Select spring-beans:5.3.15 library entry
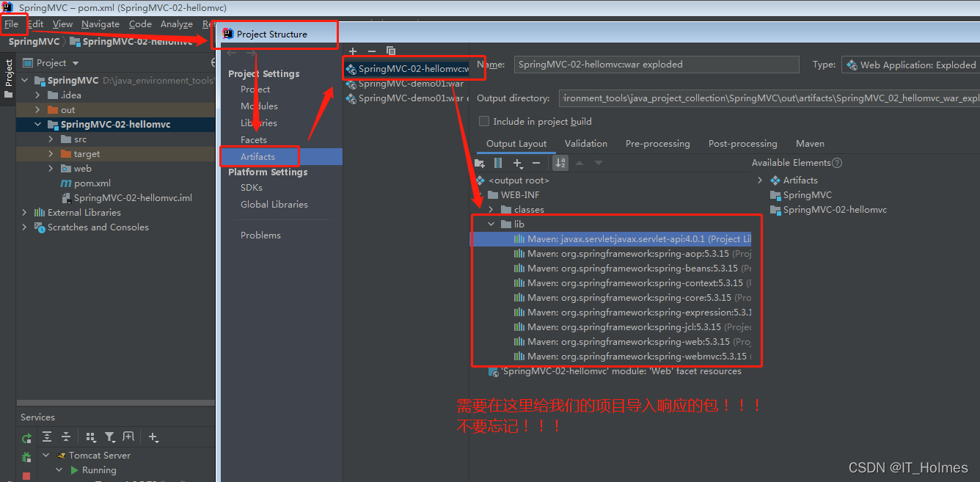980x482 pixels. coord(632,269)
